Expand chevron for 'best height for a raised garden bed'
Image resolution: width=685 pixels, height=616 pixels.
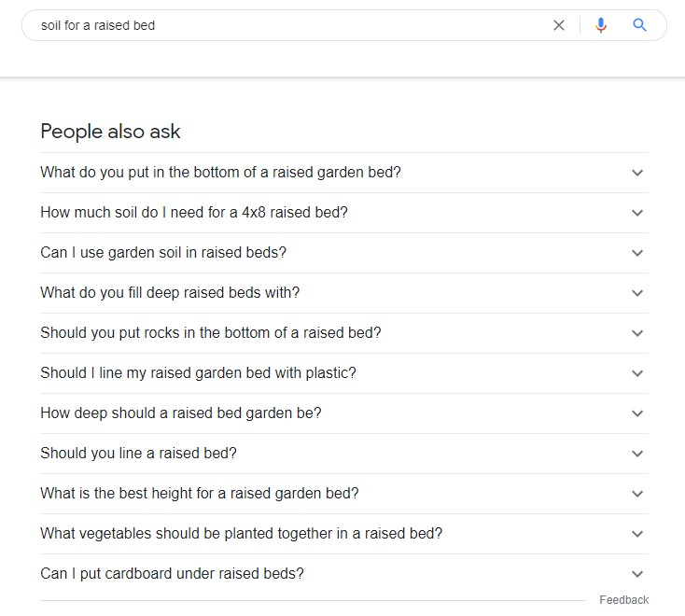coord(637,494)
